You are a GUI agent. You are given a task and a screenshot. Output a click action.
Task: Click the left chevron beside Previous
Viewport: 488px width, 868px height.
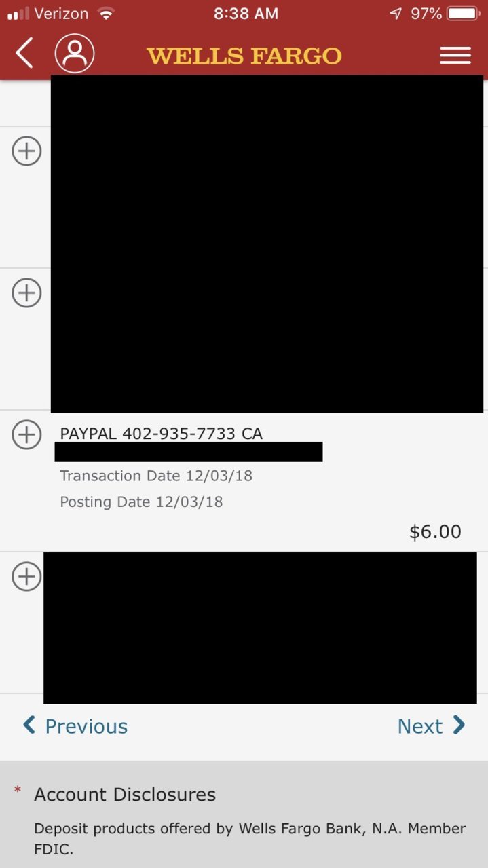tap(29, 725)
